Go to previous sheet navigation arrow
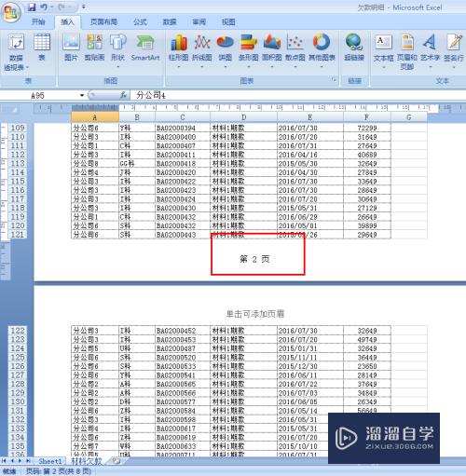This screenshot has width=466, height=476. (x=12, y=461)
